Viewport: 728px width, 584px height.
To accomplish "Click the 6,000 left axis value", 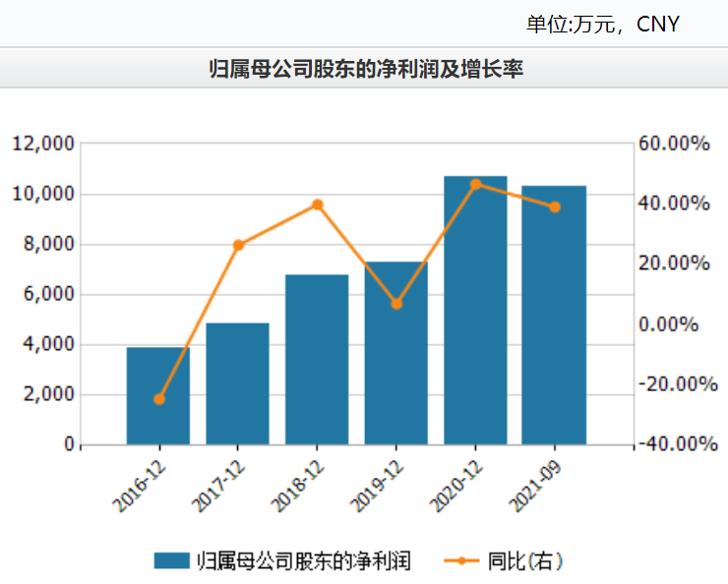I will pyautogui.click(x=49, y=294).
